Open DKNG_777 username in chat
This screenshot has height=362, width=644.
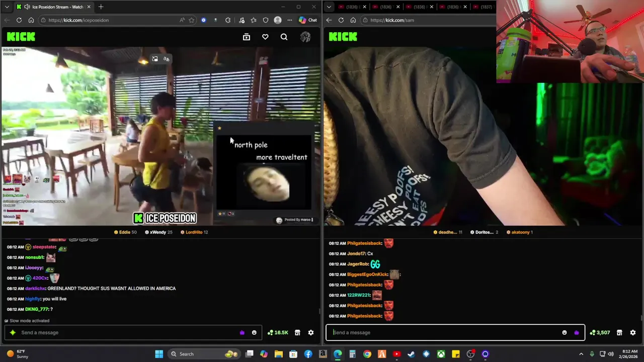click(37, 309)
